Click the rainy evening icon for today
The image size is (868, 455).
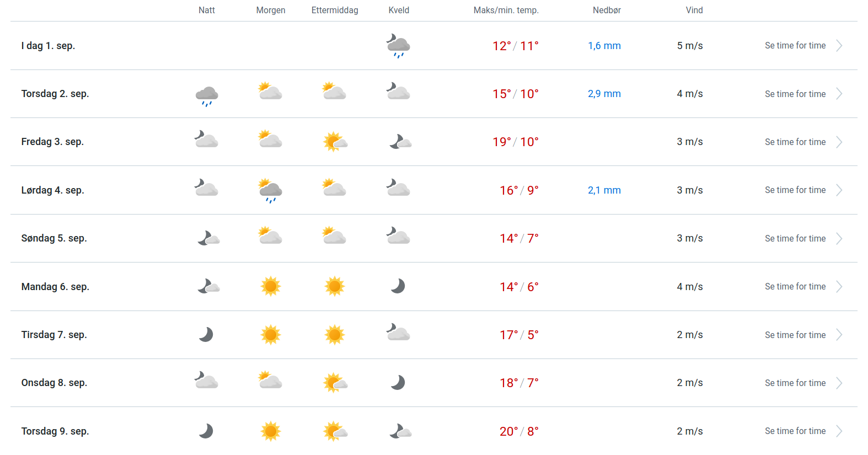click(x=398, y=46)
